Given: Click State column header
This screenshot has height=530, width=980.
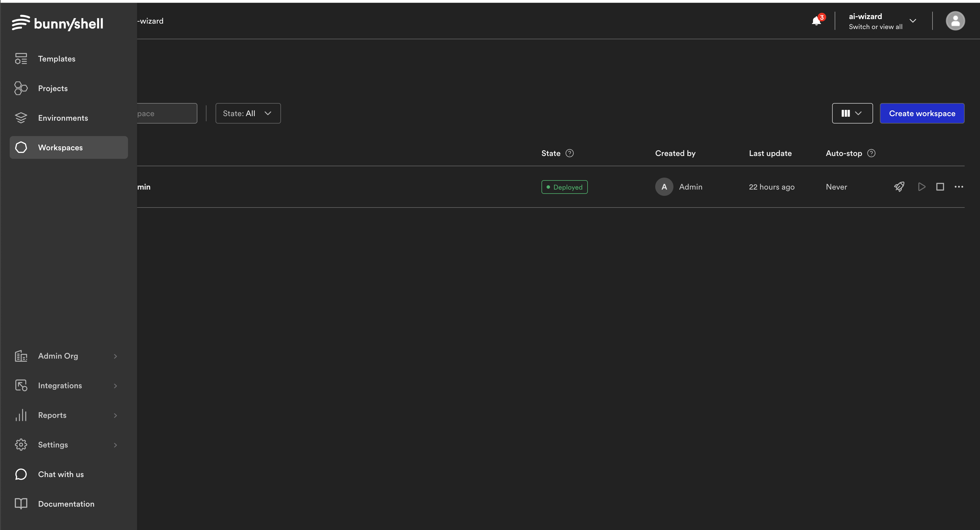Looking at the screenshot, I should point(551,153).
